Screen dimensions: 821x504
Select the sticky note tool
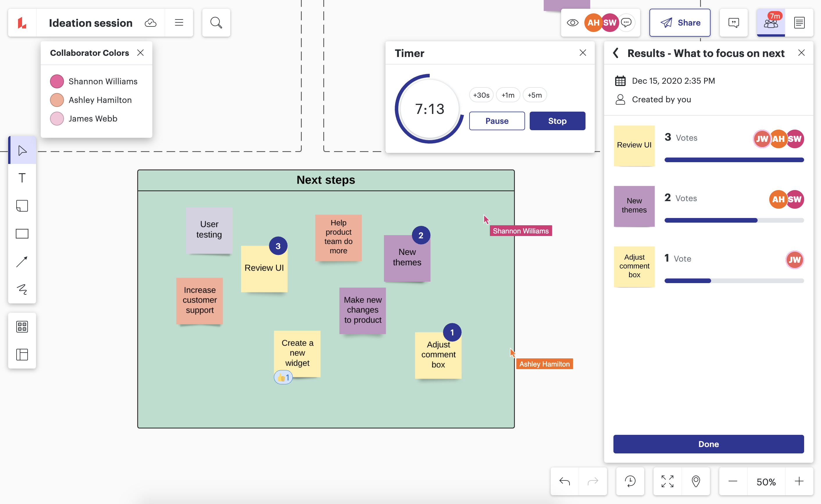click(x=22, y=206)
